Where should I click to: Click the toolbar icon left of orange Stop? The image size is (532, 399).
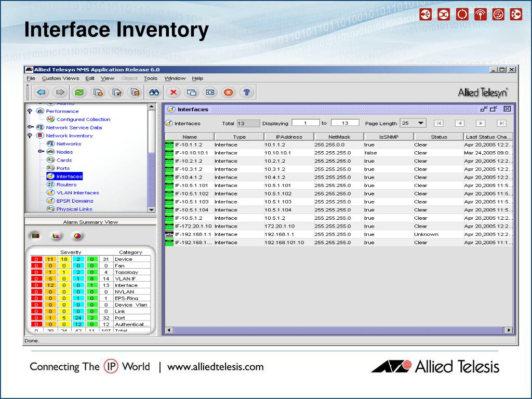point(210,92)
